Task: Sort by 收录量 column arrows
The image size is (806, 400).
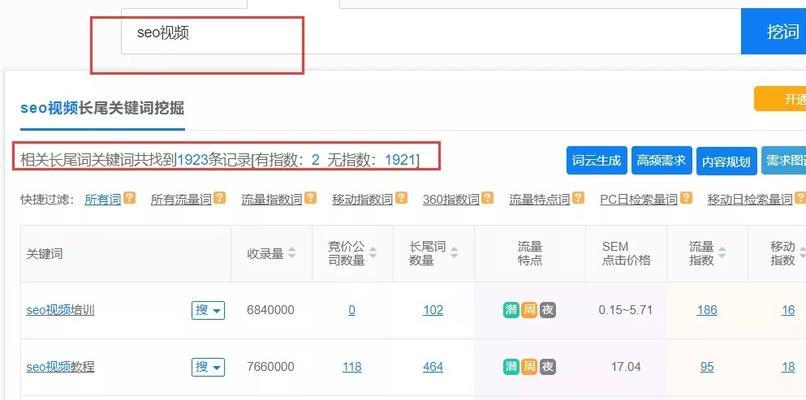Action: (x=292, y=253)
